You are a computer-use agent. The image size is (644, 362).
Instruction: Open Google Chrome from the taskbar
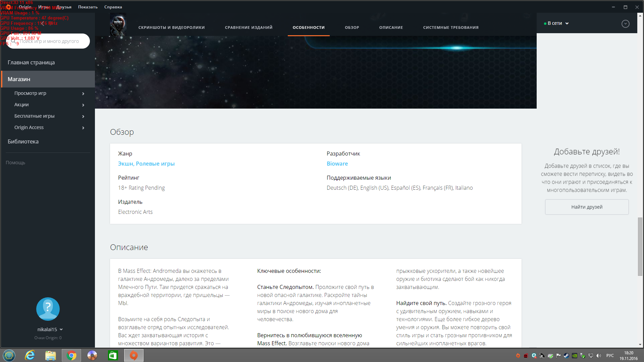click(x=71, y=355)
